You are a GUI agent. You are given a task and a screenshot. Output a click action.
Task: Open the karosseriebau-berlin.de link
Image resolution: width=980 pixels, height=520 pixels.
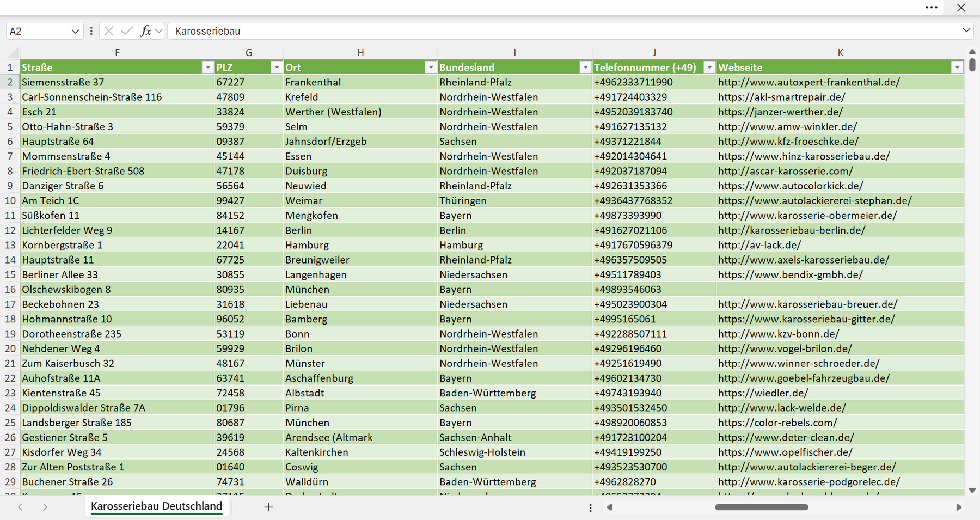tap(792, 230)
